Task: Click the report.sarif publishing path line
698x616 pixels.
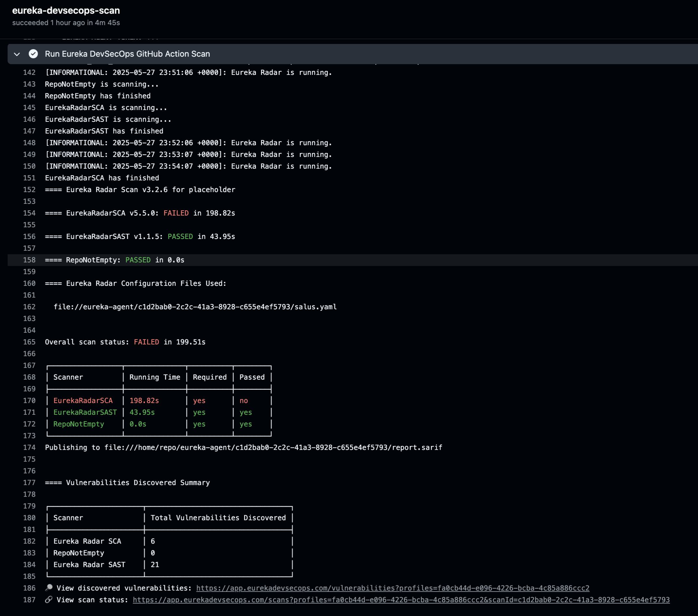Action: point(243,447)
